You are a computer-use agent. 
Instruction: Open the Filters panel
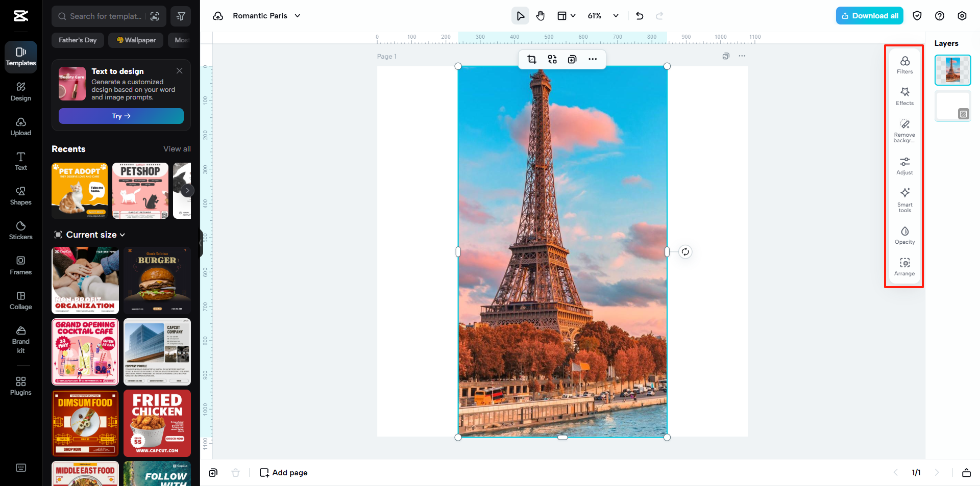coord(904,65)
